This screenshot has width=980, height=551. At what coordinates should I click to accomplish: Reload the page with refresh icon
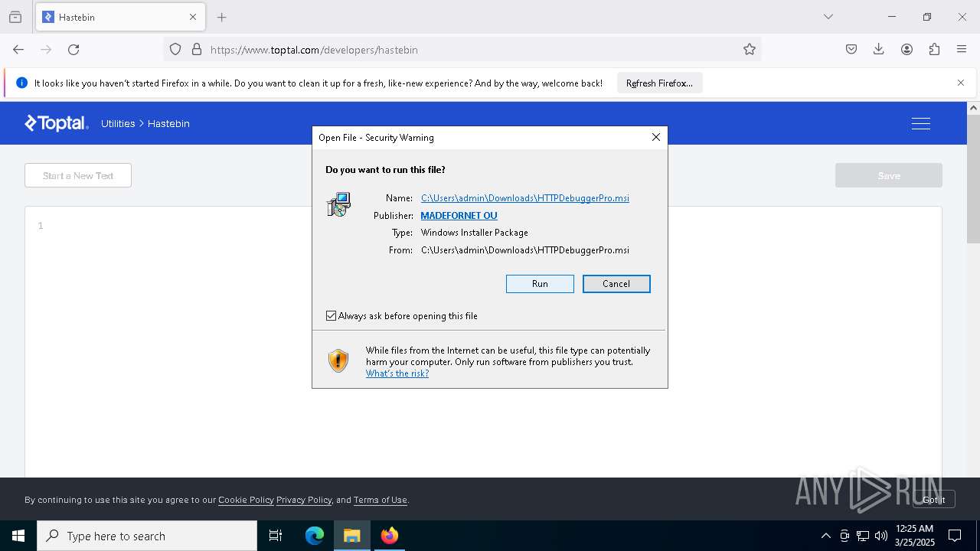tap(73, 50)
